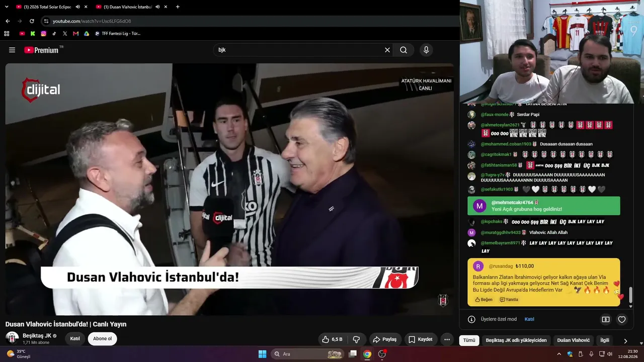Open the Beşiktaş JK channel avatar
The width and height of the screenshot is (644, 362).
click(12, 338)
